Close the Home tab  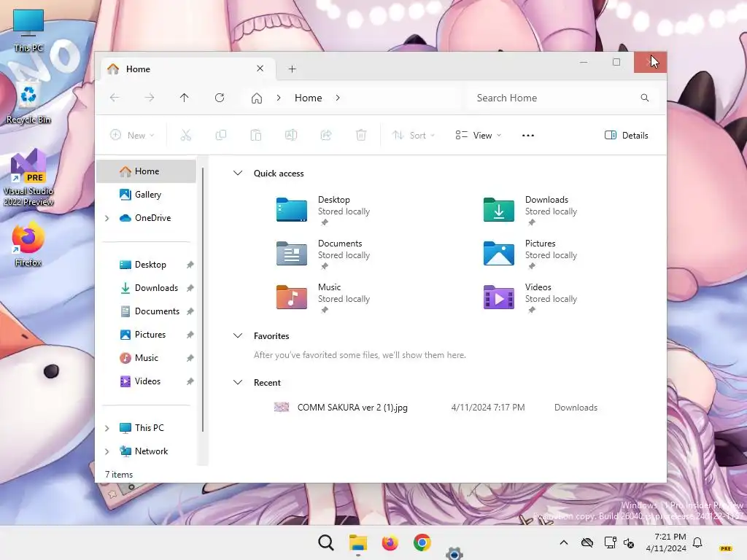(x=260, y=69)
